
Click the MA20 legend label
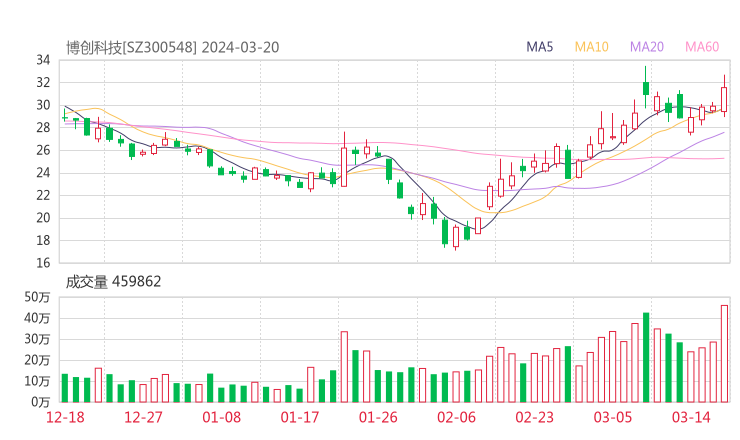647,47
